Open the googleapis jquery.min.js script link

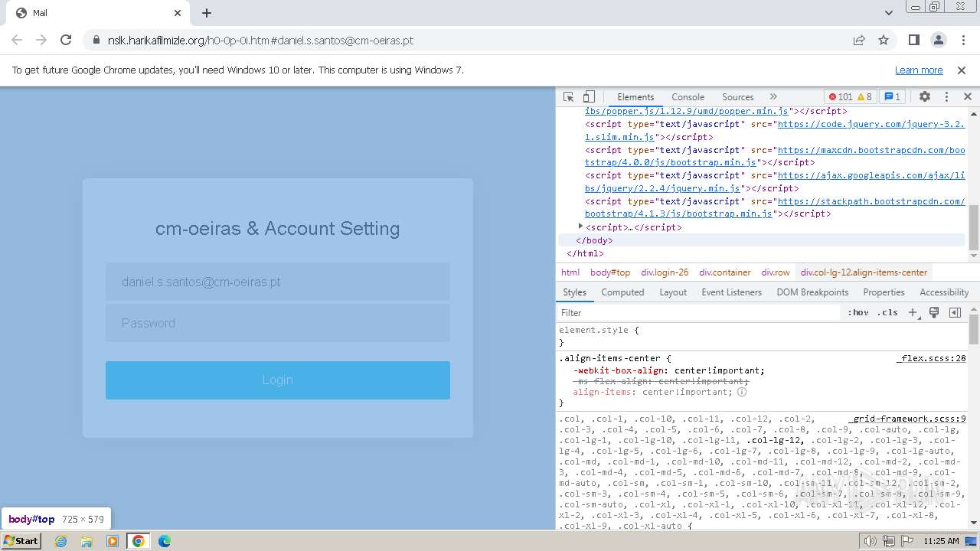click(775, 181)
